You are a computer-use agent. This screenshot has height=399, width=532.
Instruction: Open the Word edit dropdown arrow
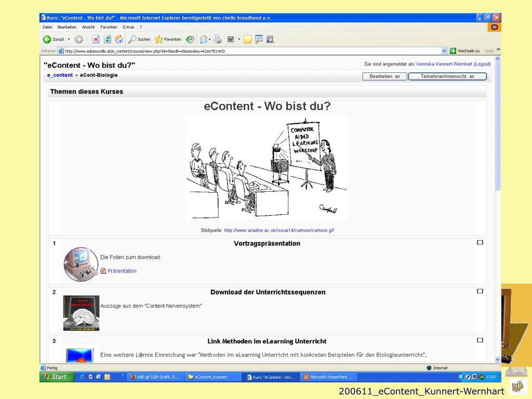239,39
